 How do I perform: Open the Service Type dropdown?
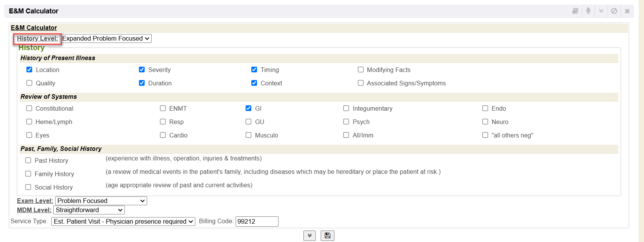pos(123,222)
